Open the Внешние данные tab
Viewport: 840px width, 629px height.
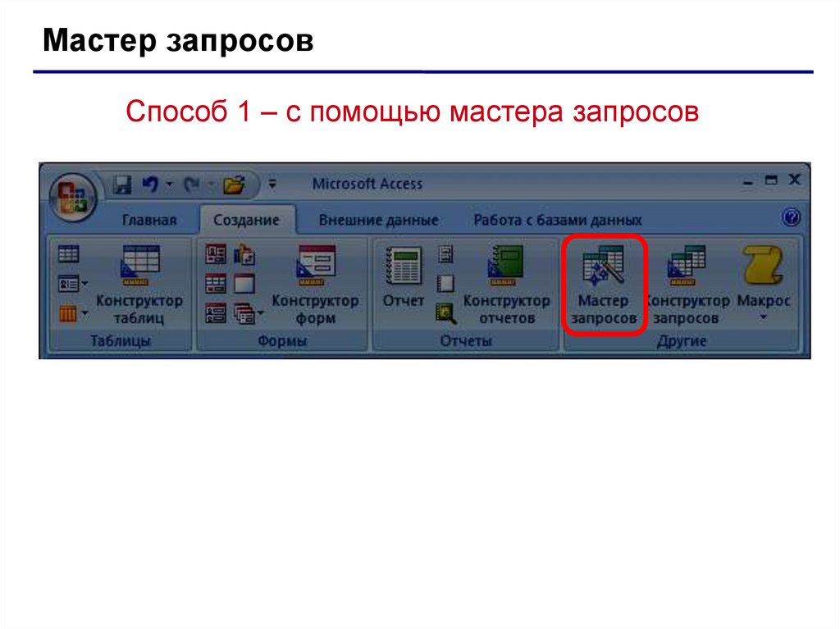(378, 221)
